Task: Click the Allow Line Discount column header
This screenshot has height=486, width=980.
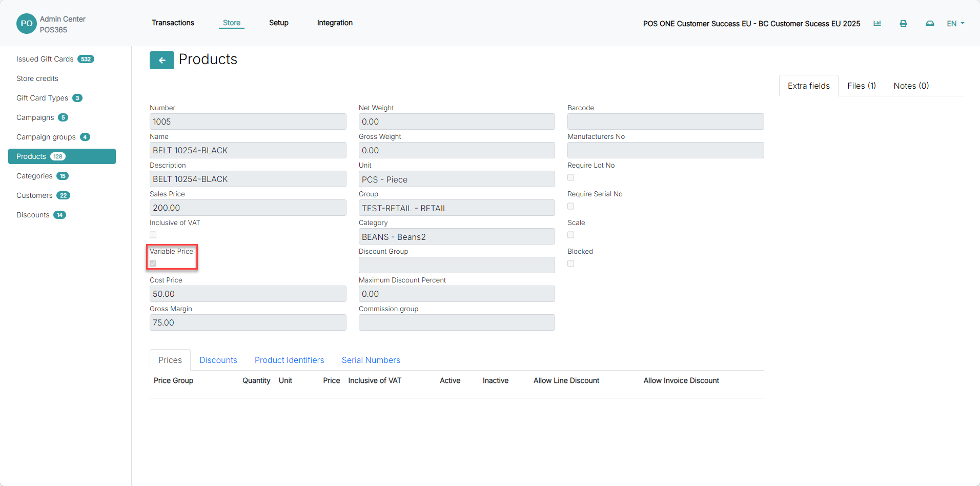Action: coord(566,380)
